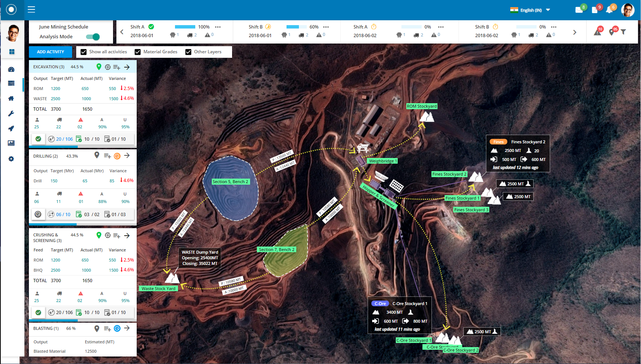Image resolution: width=641 pixels, height=364 pixels.
Task: Select ROM Stockyard map label
Action: tap(422, 106)
